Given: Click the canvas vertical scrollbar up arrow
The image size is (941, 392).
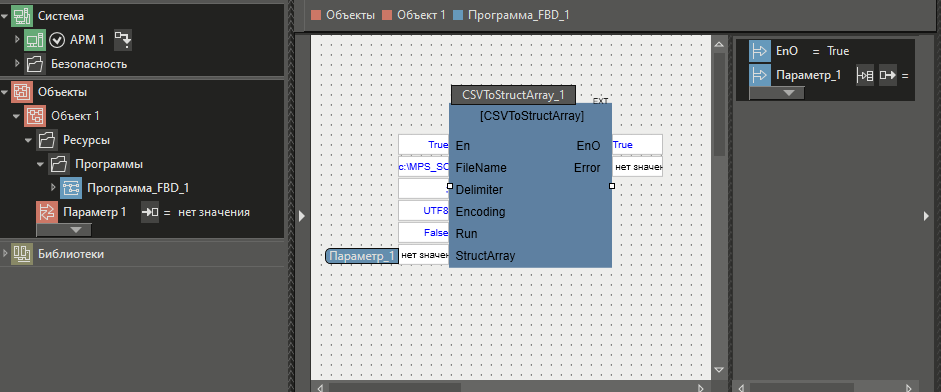Looking at the screenshot, I should tap(718, 43).
